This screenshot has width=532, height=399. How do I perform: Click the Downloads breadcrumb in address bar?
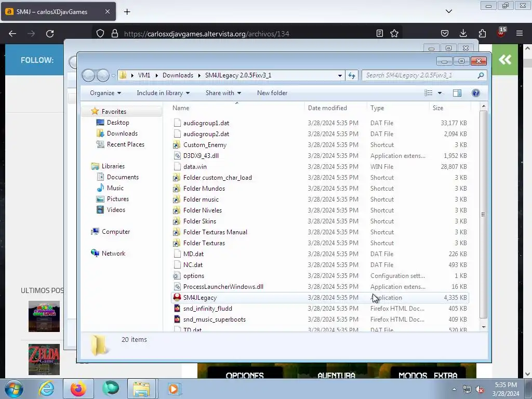178,75
